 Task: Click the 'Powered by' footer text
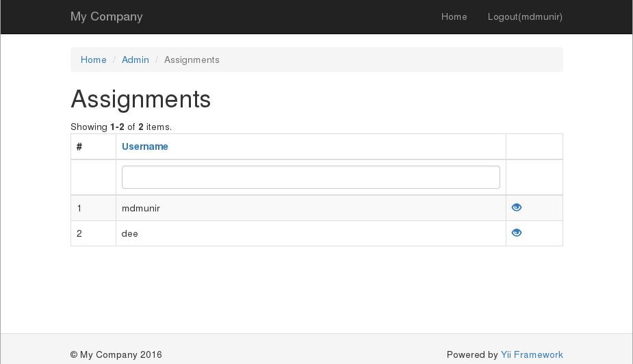point(472,354)
